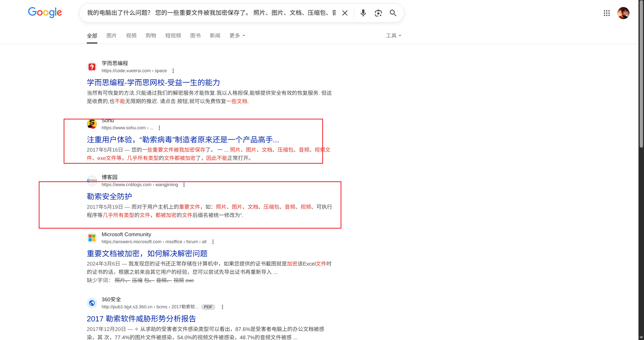
Task: Expand the 工具 menu
Action: click(x=393, y=35)
